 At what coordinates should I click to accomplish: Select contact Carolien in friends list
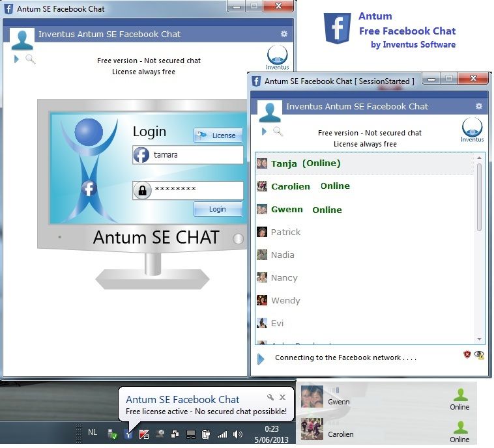coord(365,186)
